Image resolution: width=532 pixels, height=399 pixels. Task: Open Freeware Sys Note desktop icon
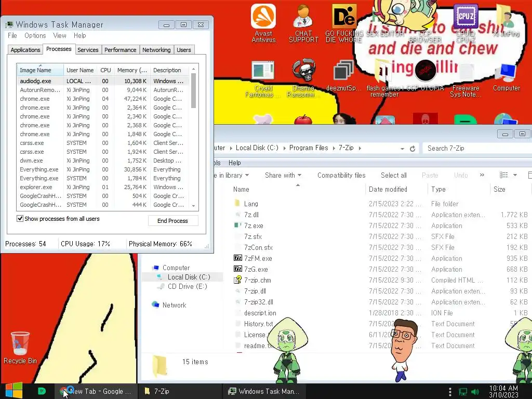tap(466, 79)
